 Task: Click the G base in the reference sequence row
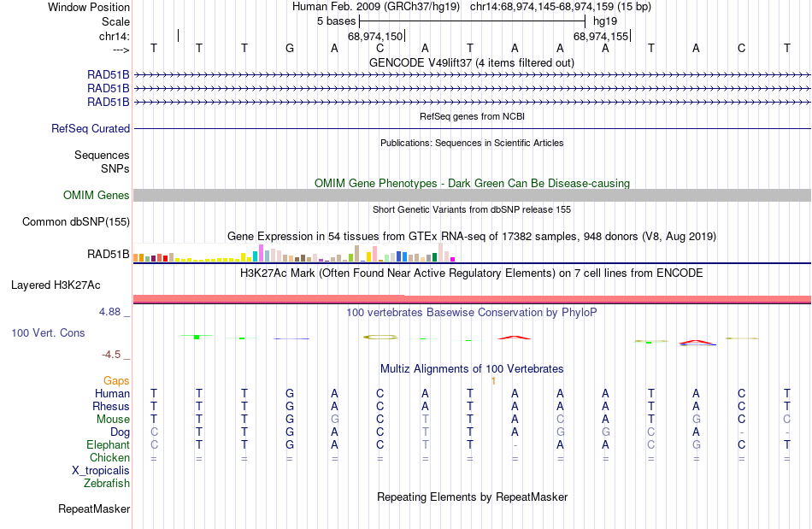pyautogui.click(x=290, y=48)
